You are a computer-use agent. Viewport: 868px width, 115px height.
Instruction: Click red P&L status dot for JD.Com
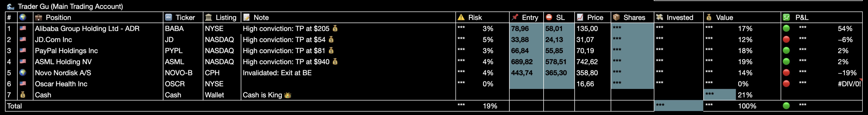click(786, 39)
